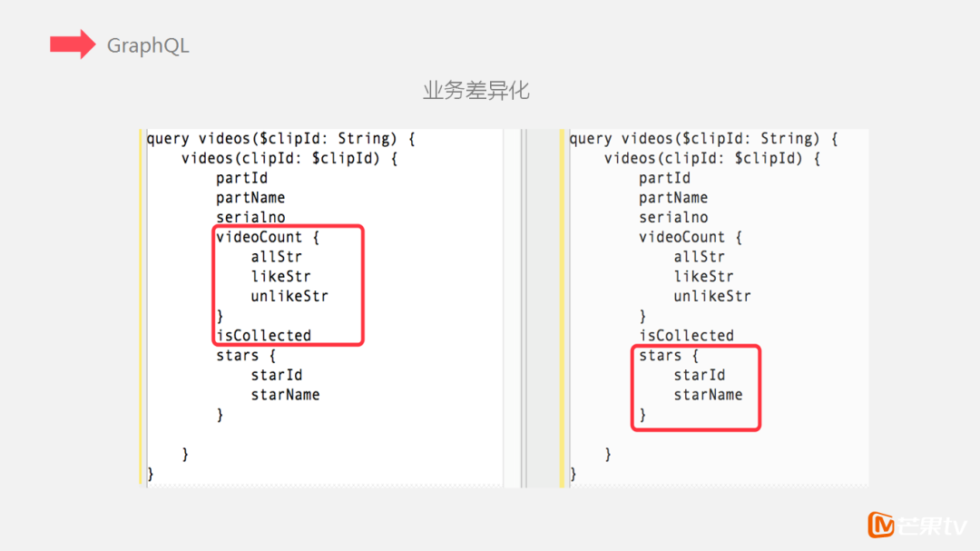
Task: Click the vertical divider between code panes
Action: [x=523, y=307]
